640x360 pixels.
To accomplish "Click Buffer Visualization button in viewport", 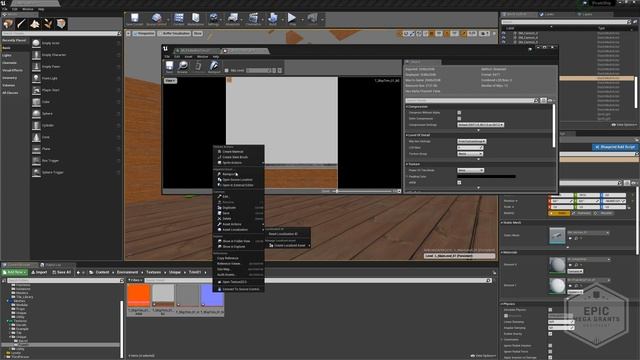I will [174, 33].
